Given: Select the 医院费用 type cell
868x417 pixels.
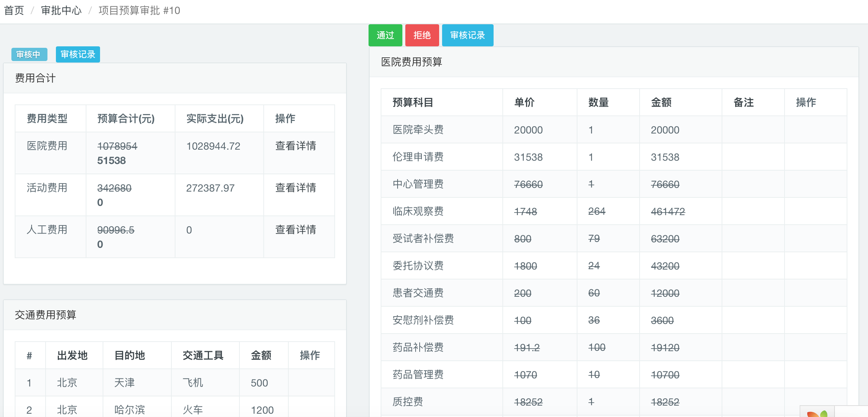Looking at the screenshot, I should [x=47, y=146].
